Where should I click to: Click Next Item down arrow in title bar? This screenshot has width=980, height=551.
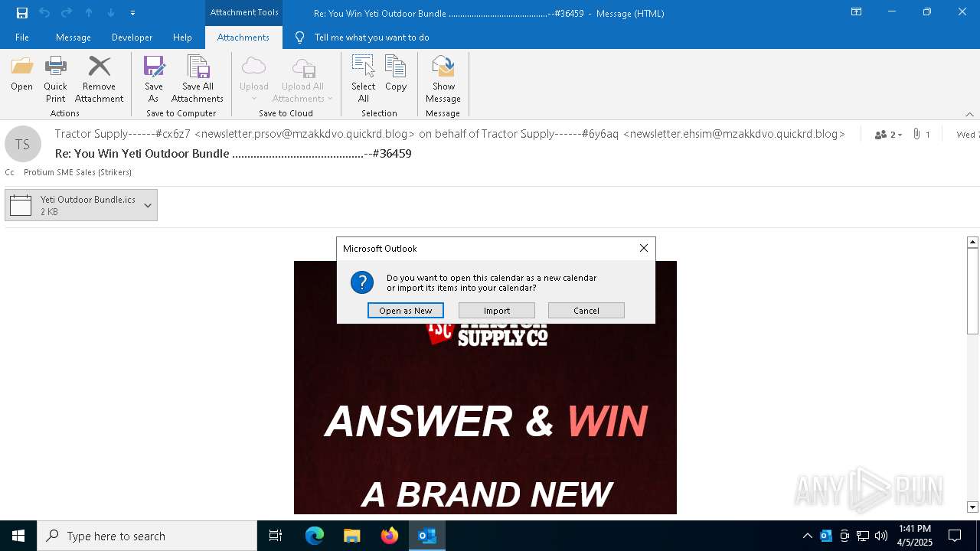(x=111, y=13)
